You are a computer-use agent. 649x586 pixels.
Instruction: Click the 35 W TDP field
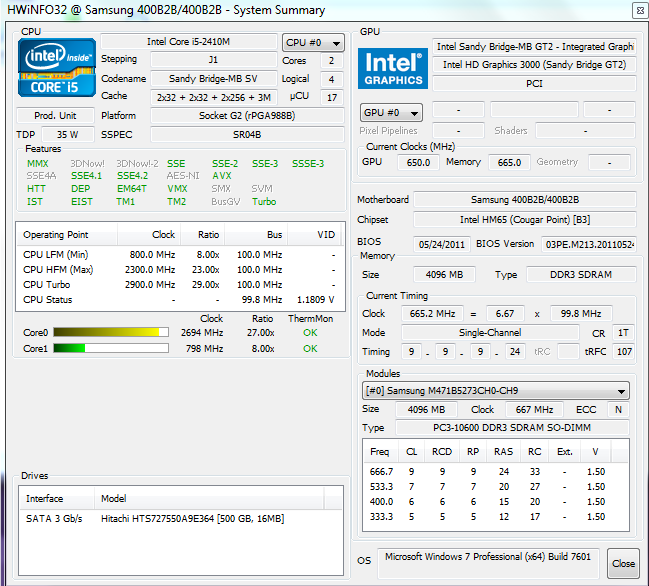coord(67,134)
